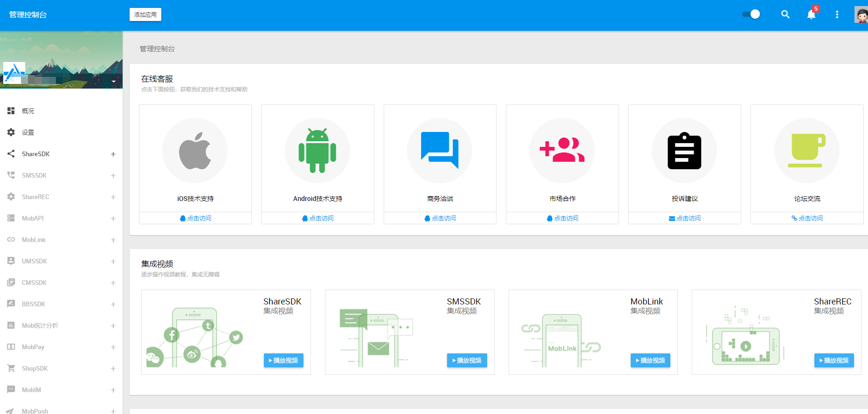The width and height of the screenshot is (868, 414).
Task: Expand the BBSSDK plus icon
Action: click(x=113, y=304)
